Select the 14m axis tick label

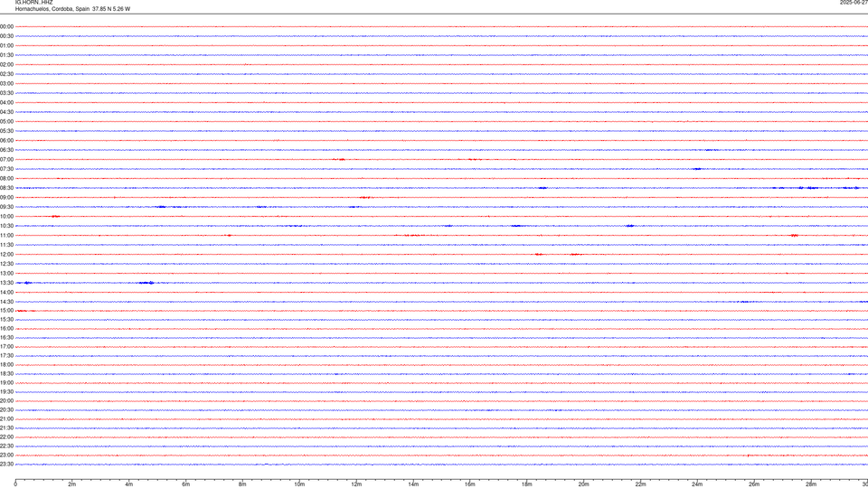click(413, 484)
